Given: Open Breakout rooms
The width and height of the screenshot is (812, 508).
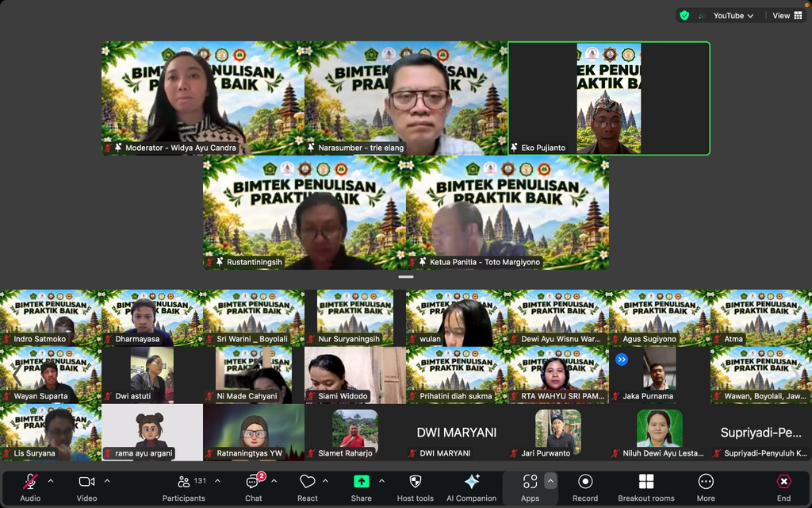Looking at the screenshot, I should [645, 488].
